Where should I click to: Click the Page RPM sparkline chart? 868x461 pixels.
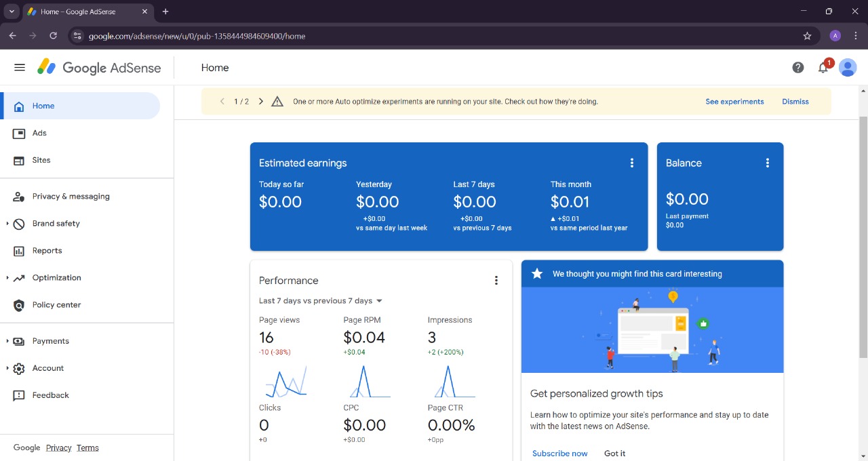[x=370, y=381]
